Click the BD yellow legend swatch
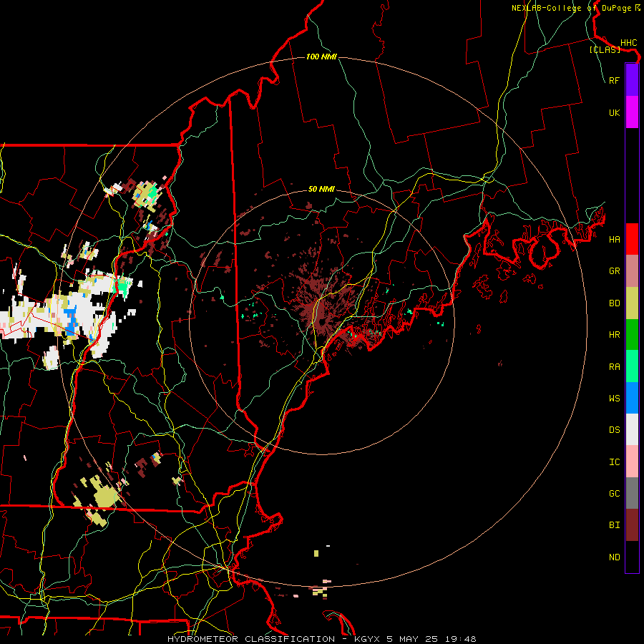Screen dimensions: 644x644 pos(632,303)
